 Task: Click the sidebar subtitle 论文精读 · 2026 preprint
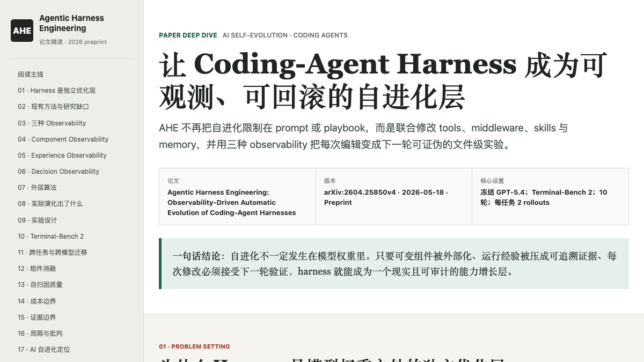(73, 42)
